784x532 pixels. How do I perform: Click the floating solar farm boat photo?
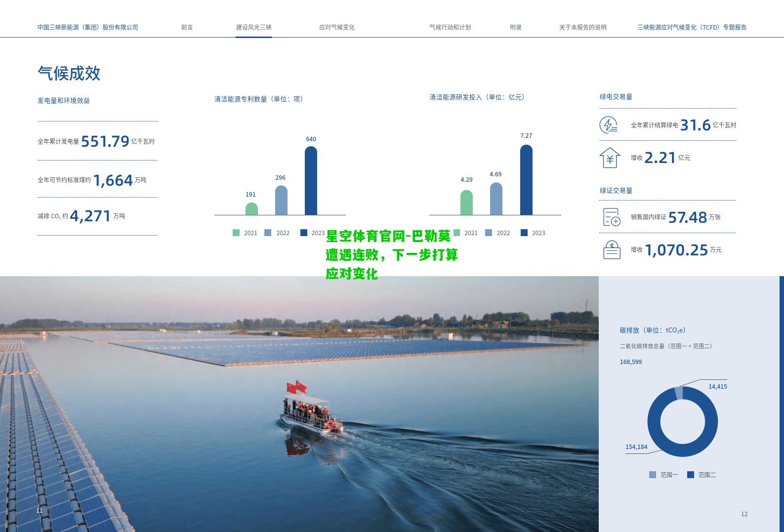click(x=299, y=404)
